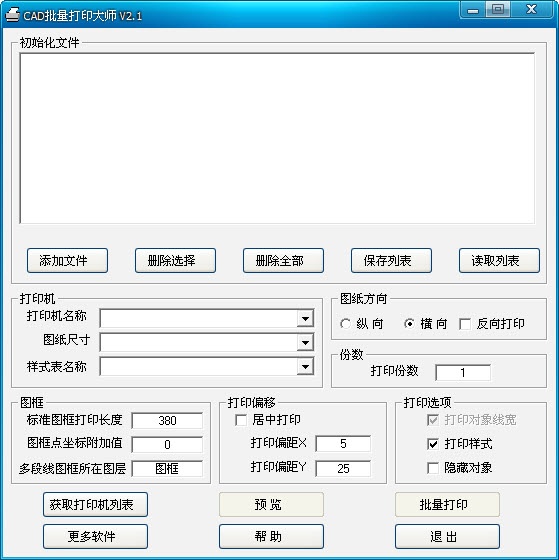Click inside the 初始化文件 list box

277,139
